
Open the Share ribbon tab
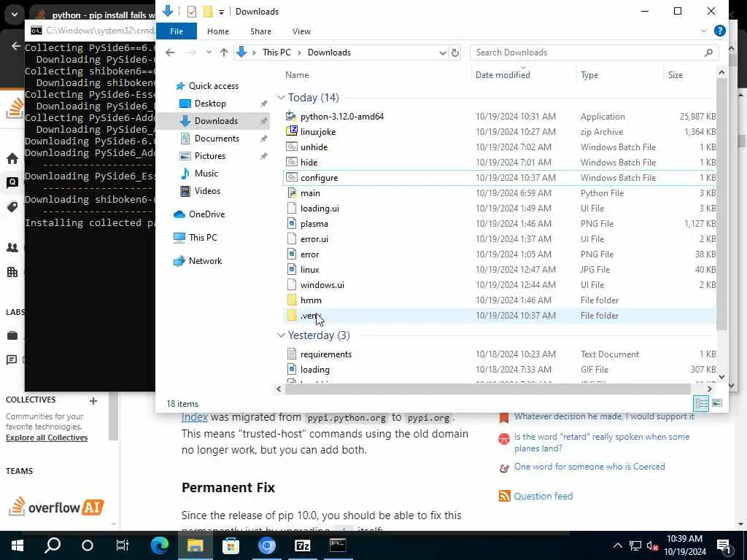(260, 31)
